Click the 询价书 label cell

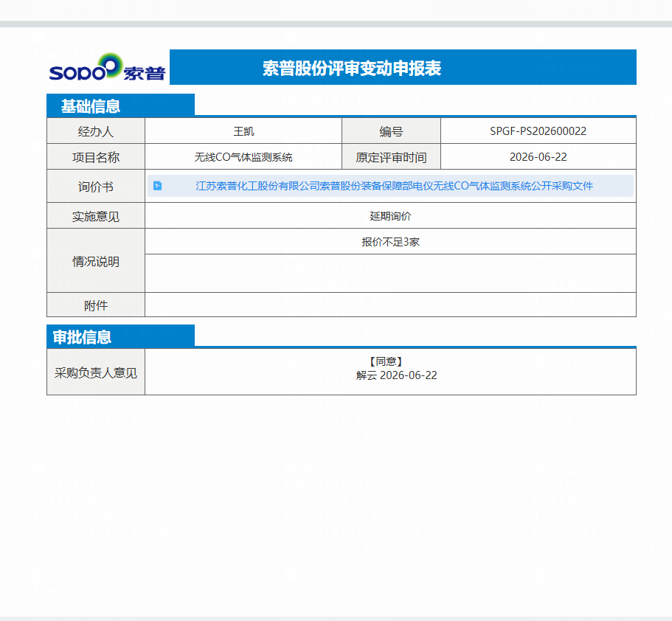(x=96, y=186)
